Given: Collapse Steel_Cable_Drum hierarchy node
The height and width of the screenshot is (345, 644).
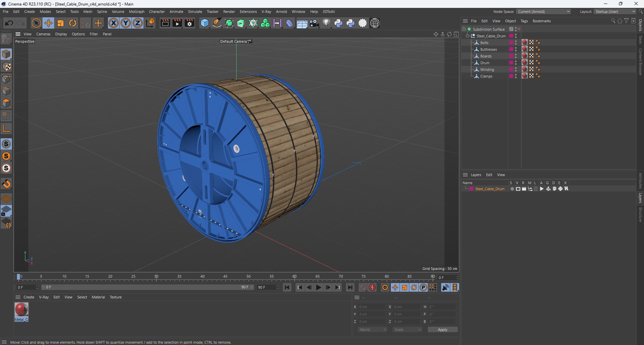Looking at the screenshot, I should point(468,36).
